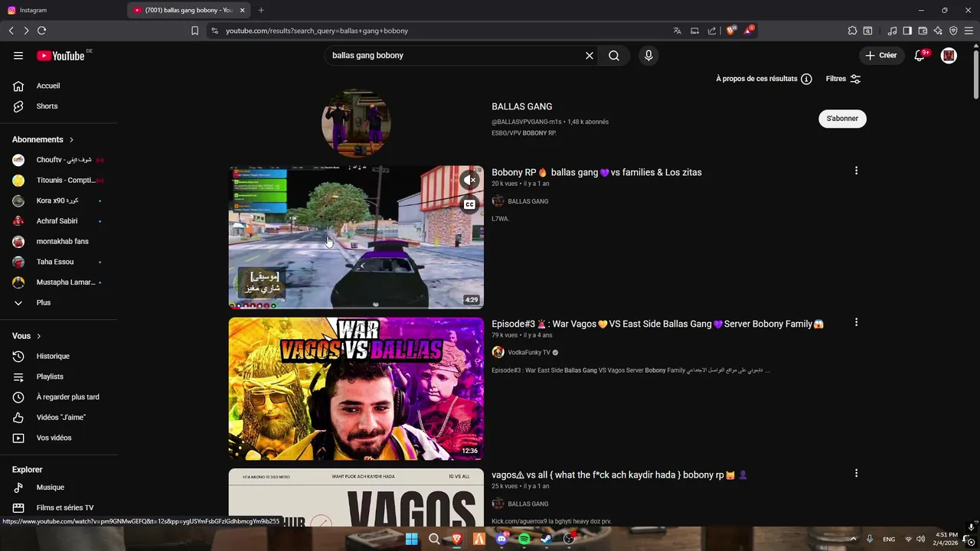Visit the VodkaFunky TV channel link
The height and width of the screenshot is (551, 980).
click(x=529, y=353)
